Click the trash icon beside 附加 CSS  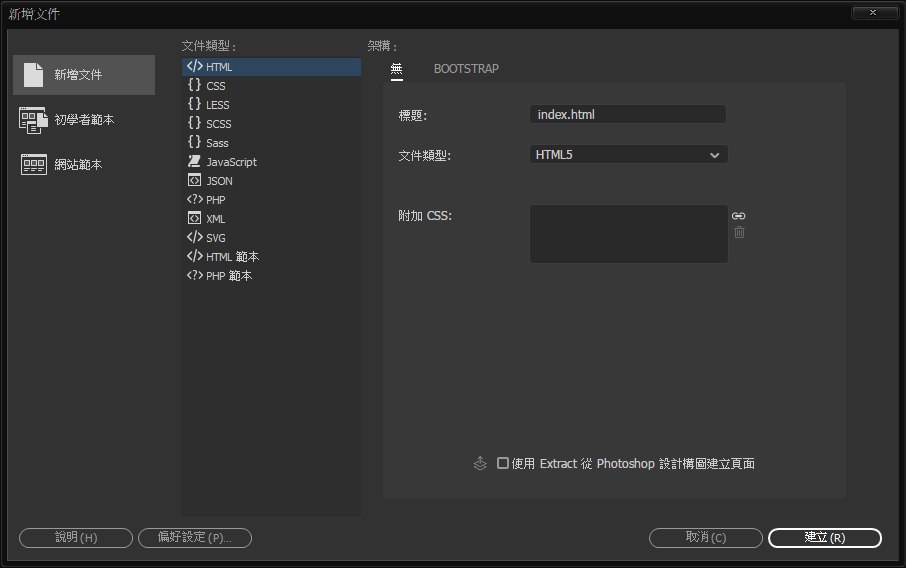pyautogui.click(x=739, y=233)
